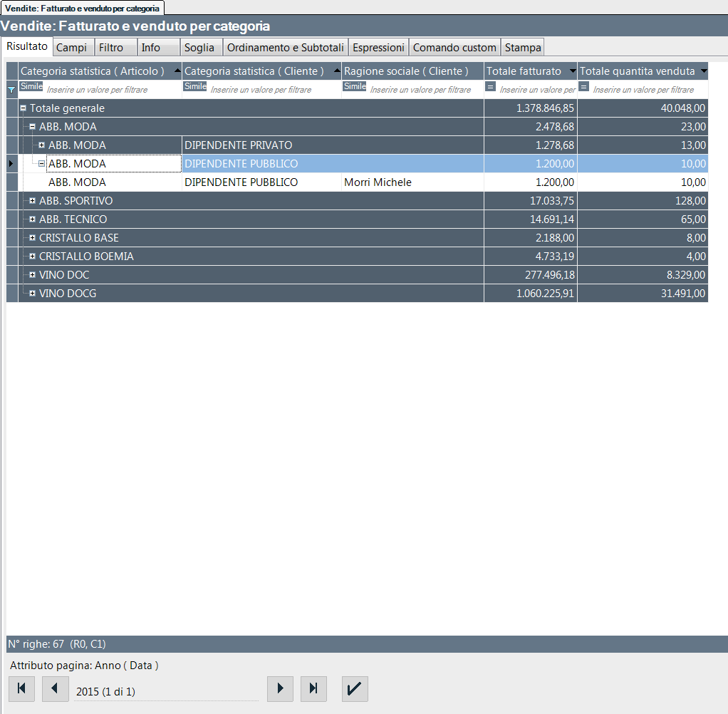The width and height of the screenshot is (728, 714).
Task: Click Simile operator for Ragione sociale filter
Action: tap(354, 86)
